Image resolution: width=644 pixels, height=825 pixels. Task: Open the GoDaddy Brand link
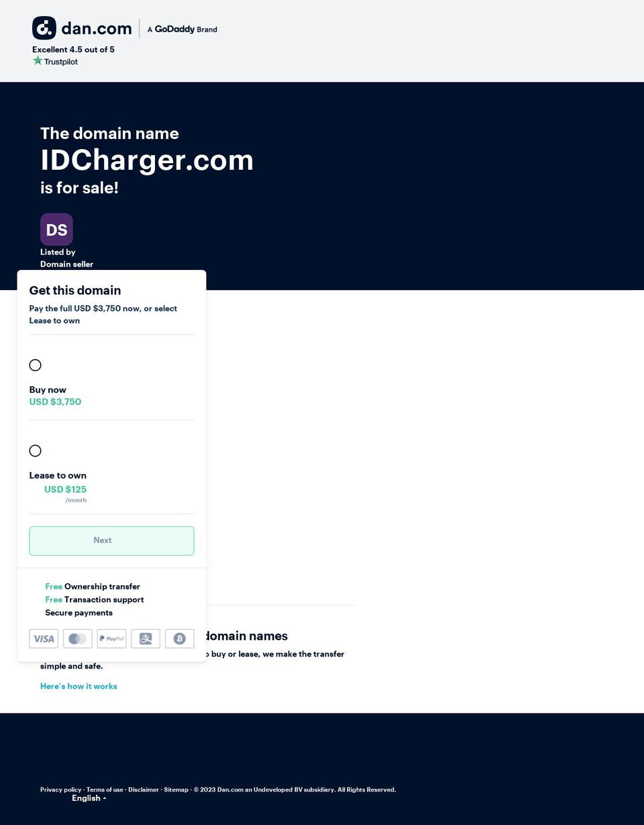click(182, 30)
